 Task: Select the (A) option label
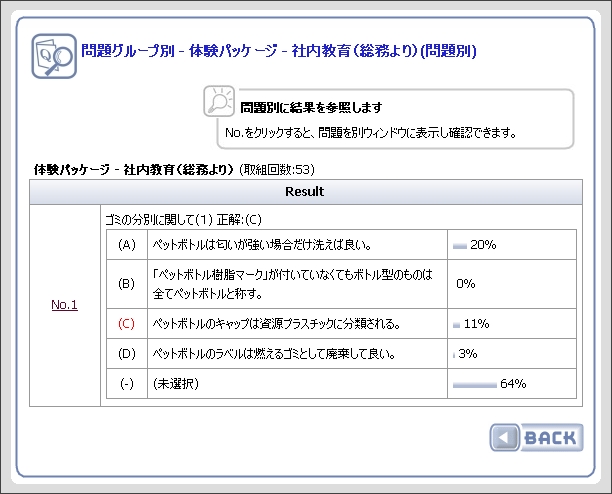(126, 244)
